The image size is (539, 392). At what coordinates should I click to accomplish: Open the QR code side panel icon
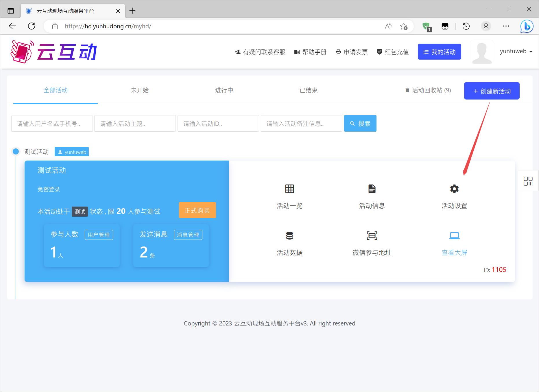coord(528,181)
